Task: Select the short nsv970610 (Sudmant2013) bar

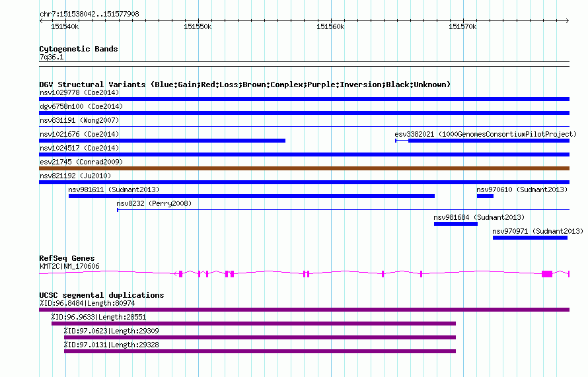Action: (x=485, y=196)
